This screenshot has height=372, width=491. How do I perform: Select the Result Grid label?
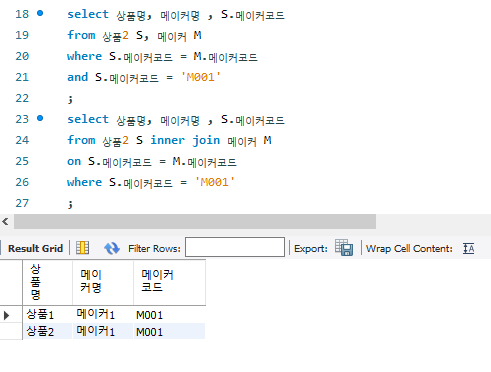(35, 248)
